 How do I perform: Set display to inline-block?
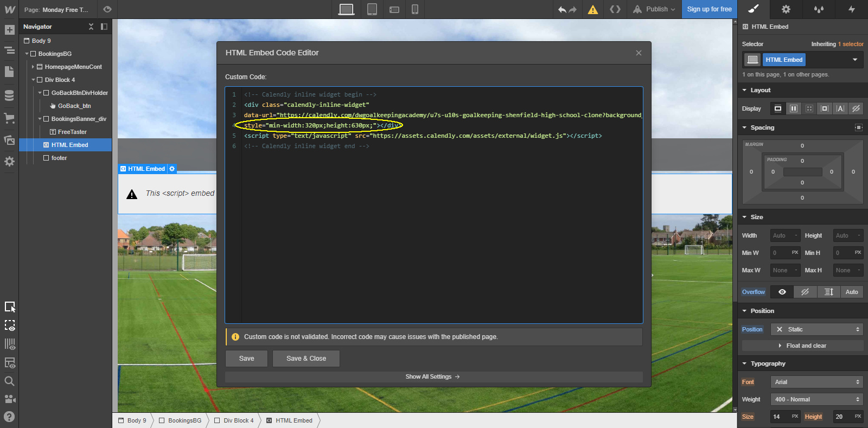tap(825, 108)
